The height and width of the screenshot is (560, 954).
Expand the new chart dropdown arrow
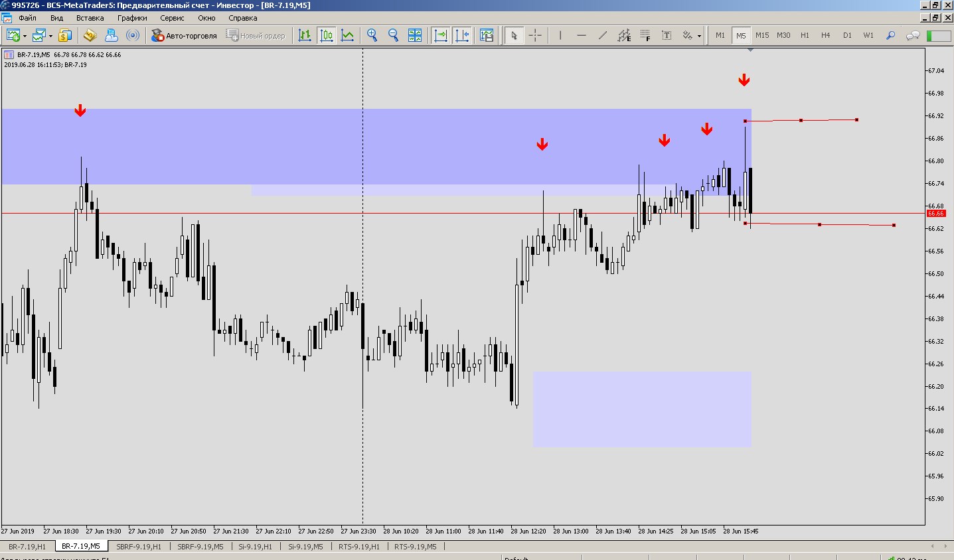pos(25,36)
